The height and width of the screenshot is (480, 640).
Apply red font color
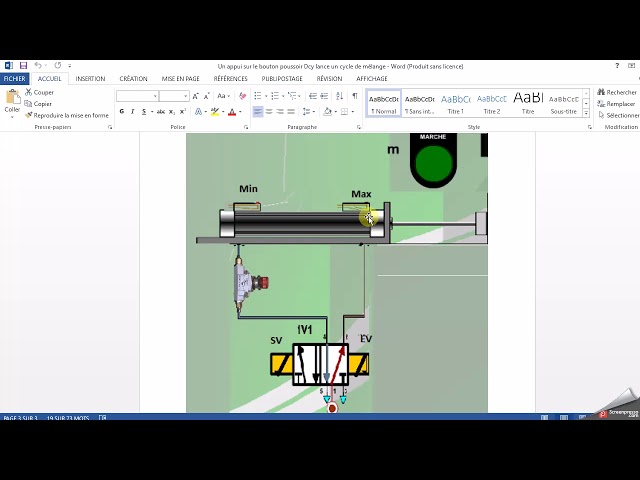pos(232,112)
